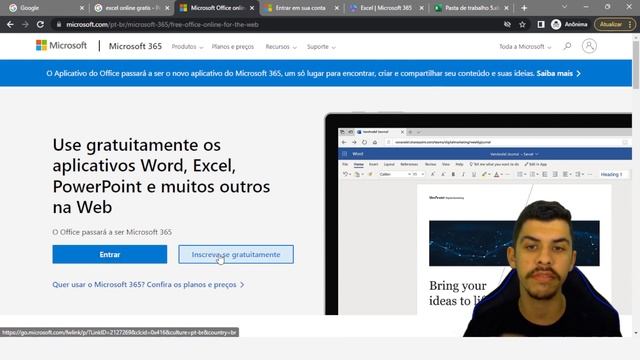The height and width of the screenshot is (360, 640).
Task: Click the account sign-in avatar icon
Action: coord(589,46)
